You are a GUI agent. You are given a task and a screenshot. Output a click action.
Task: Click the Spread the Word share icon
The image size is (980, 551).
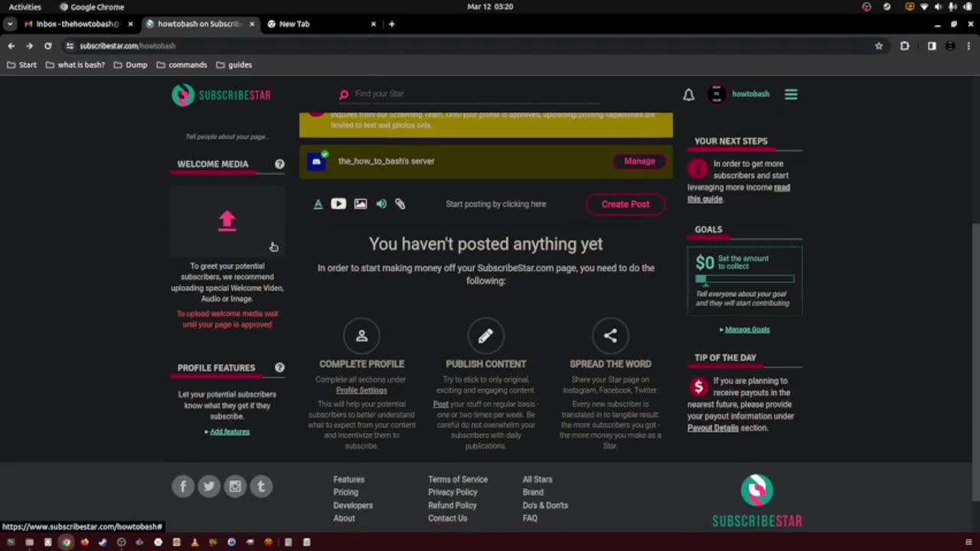(610, 335)
